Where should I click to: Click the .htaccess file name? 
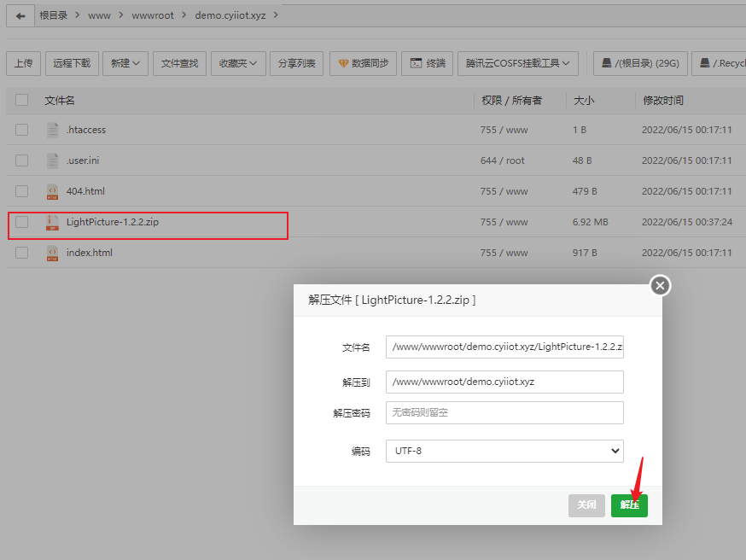tap(85, 130)
